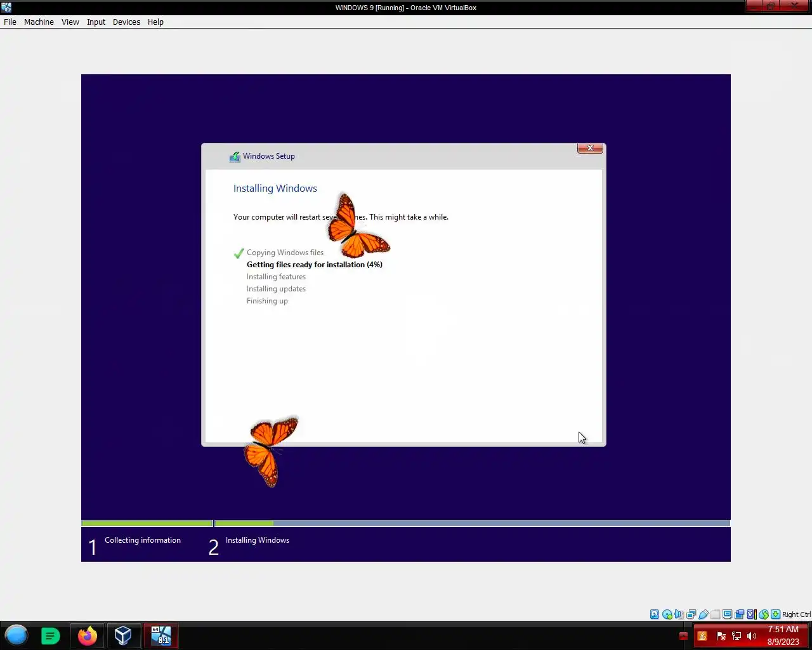Click the Windows Setup title icon
The height and width of the screenshot is (650, 812).
click(x=235, y=156)
